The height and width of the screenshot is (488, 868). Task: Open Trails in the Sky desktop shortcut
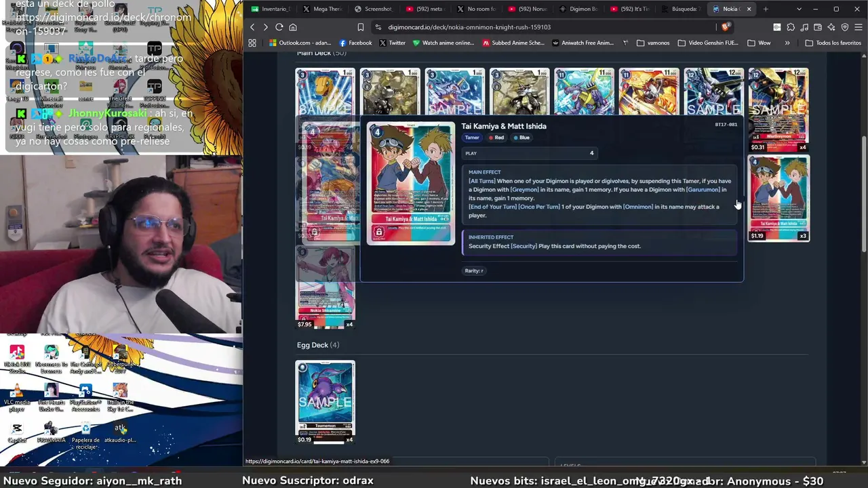point(120,397)
